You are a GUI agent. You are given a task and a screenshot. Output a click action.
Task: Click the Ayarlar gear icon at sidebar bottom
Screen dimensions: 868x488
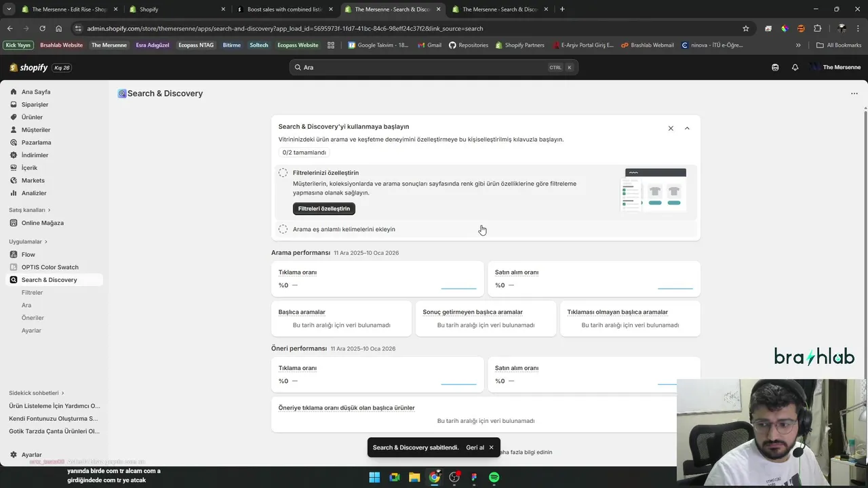pyautogui.click(x=14, y=455)
